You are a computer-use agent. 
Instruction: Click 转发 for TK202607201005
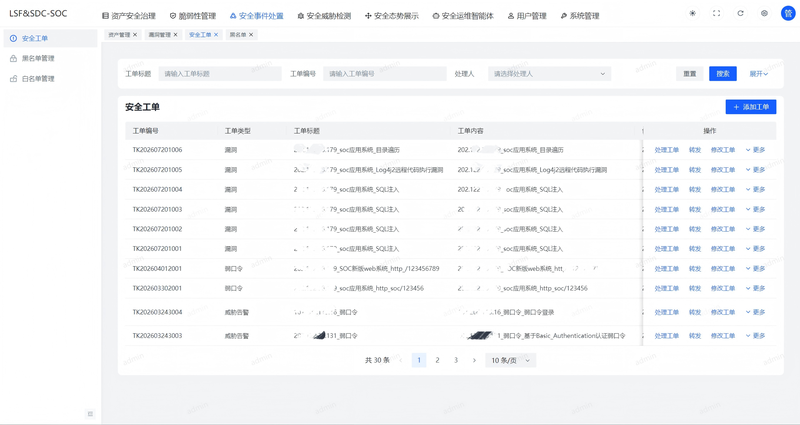coord(695,169)
